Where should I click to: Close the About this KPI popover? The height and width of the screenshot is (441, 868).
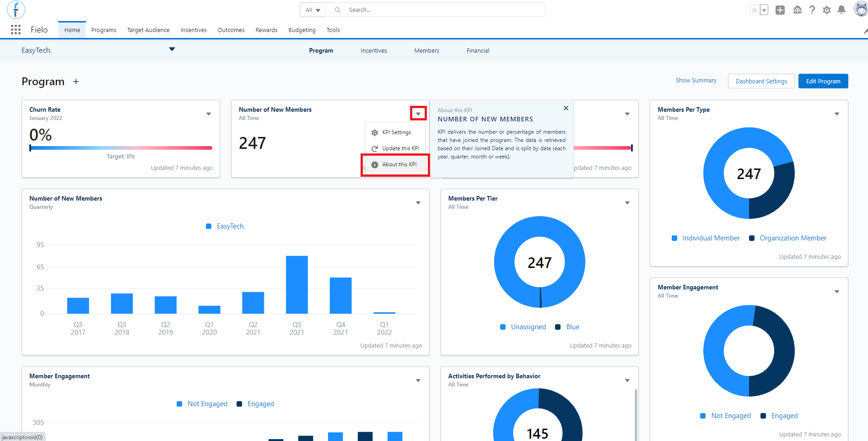pyautogui.click(x=566, y=108)
